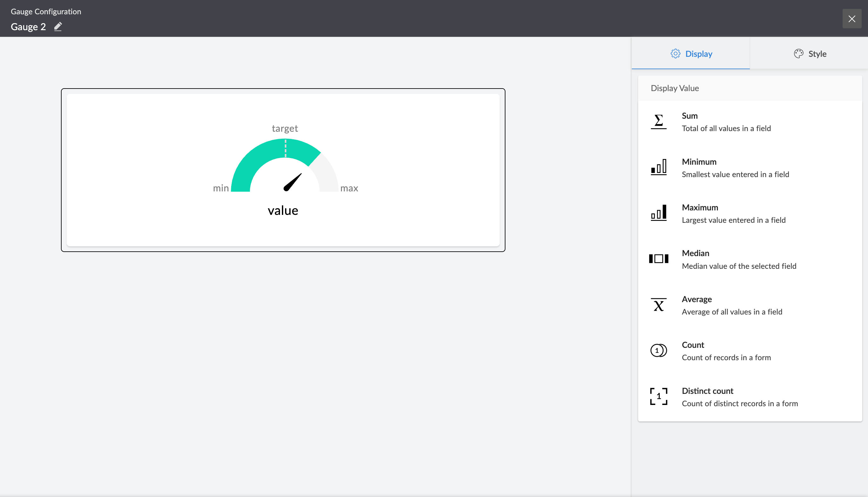This screenshot has height=497, width=868.
Task: Click the Average x-bar icon
Action: (x=658, y=305)
